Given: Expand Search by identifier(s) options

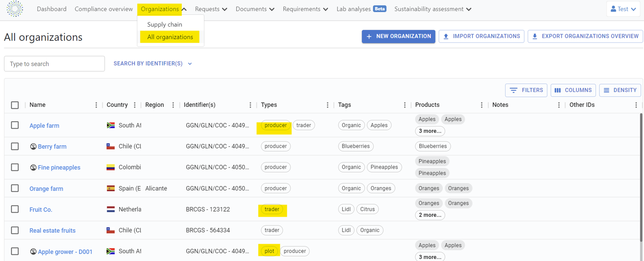Looking at the screenshot, I should (153, 63).
